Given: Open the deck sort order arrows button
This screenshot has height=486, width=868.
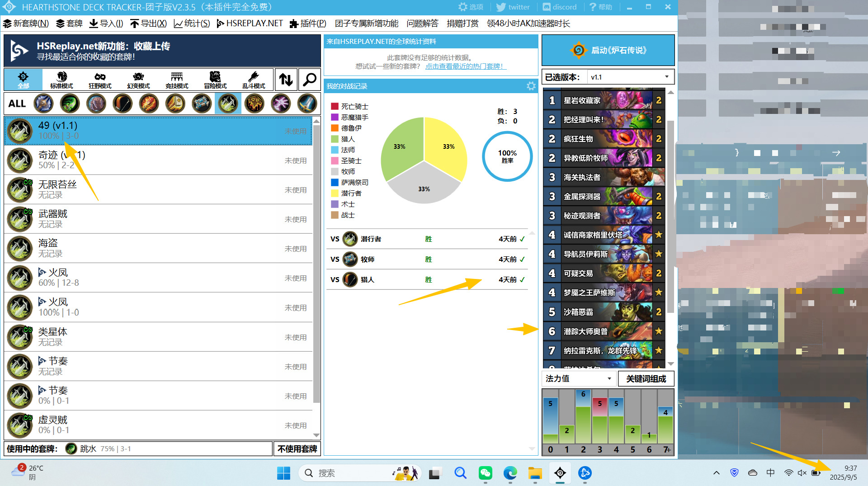Looking at the screenshot, I should (x=286, y=80).
